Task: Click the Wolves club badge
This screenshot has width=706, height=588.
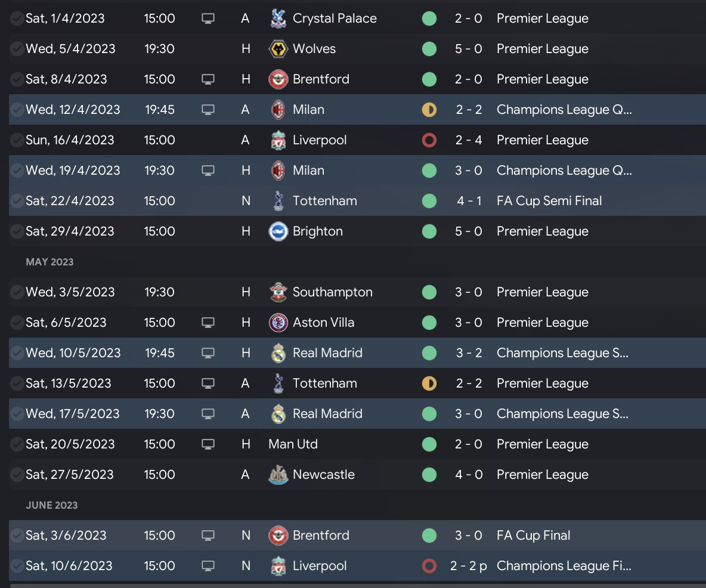Action: [278, 49]
